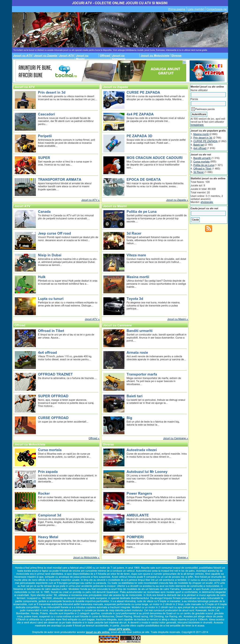Open the Nisip in Dubai title

[x=49, y=255]
